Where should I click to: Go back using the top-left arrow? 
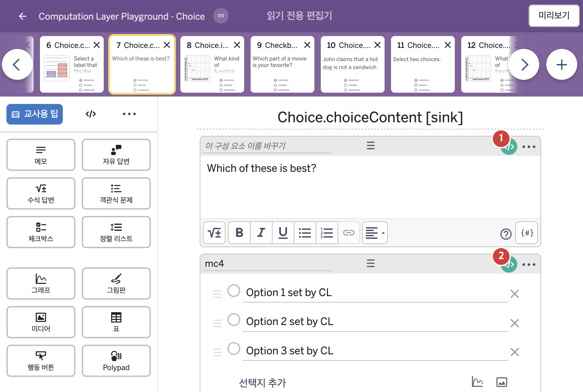(x=23, y=16)
